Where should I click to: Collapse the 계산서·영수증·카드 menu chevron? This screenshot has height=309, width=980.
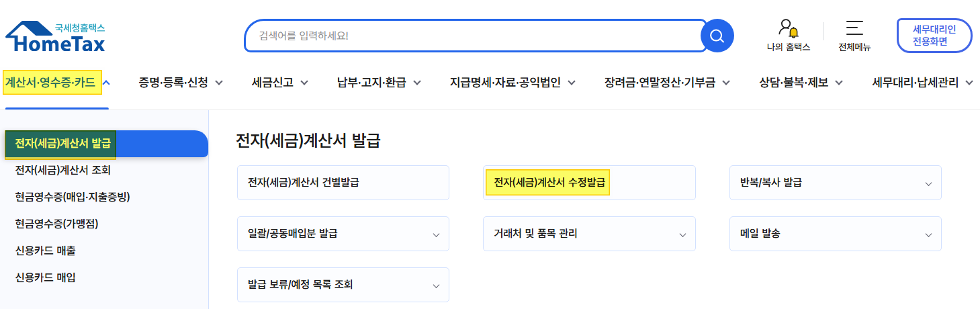[107, 83]
